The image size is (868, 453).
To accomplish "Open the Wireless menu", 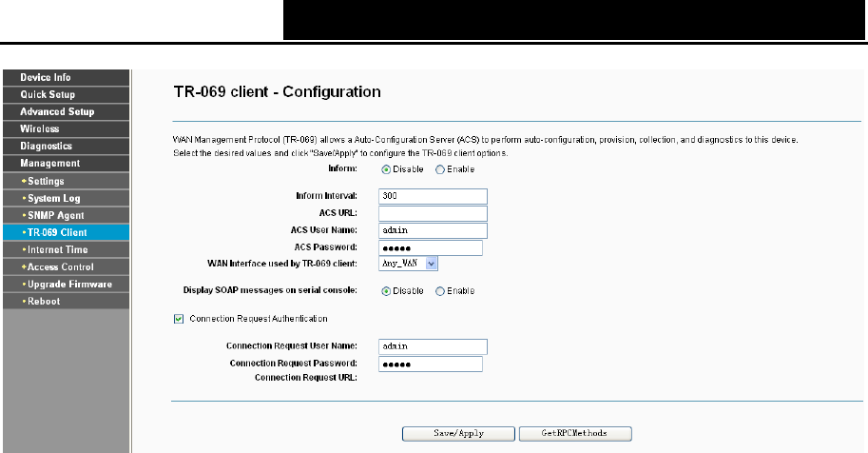I will (66, 129).
